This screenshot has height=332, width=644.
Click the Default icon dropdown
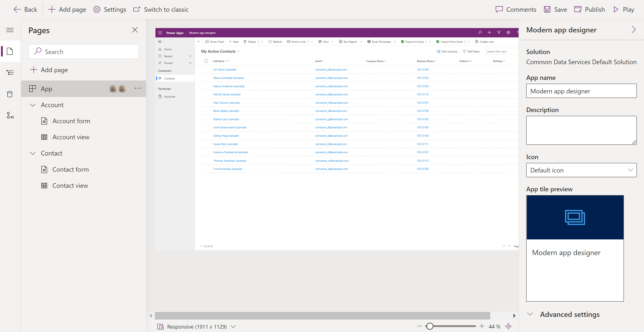point(581,170)
